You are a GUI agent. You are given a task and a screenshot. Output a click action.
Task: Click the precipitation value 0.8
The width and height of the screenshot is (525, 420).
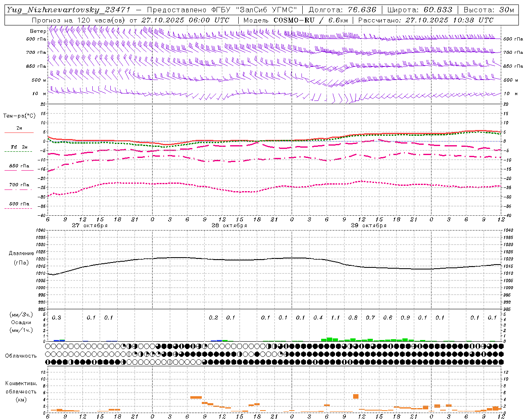353,318
